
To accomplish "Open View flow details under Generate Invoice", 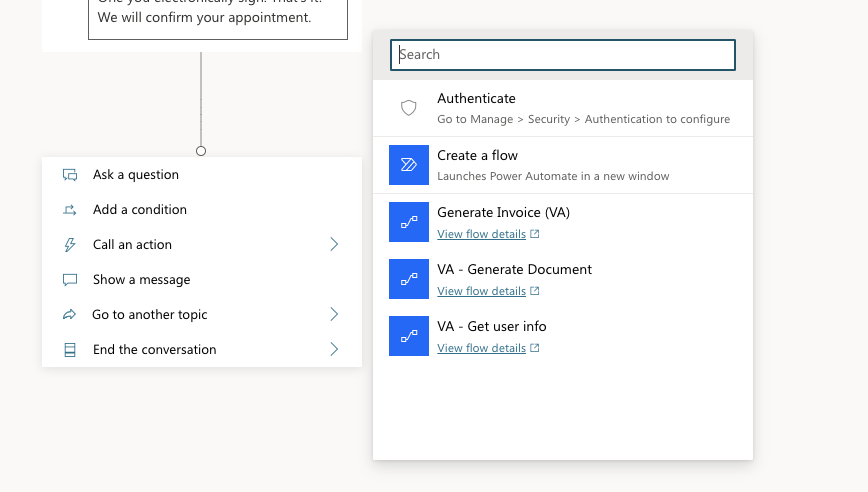I will pos(482,234).
